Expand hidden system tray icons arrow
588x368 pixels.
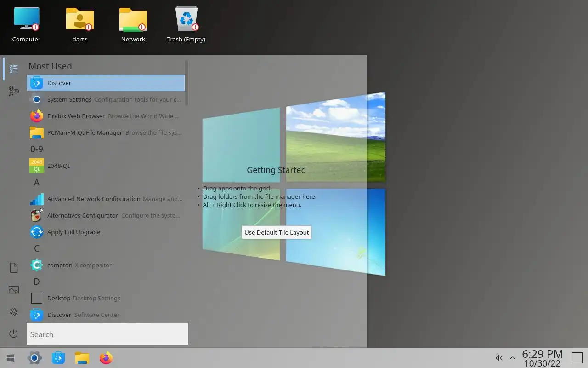pyautogui.click(x=513, y=358)
